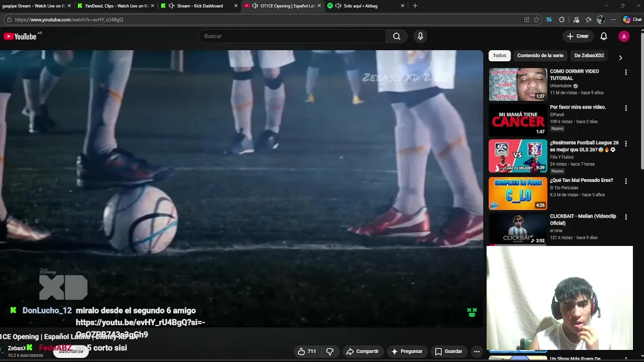This screenshot has width=644, height=362.
Task: Open apps icon in address bar
Action: (x=527, y=20)
